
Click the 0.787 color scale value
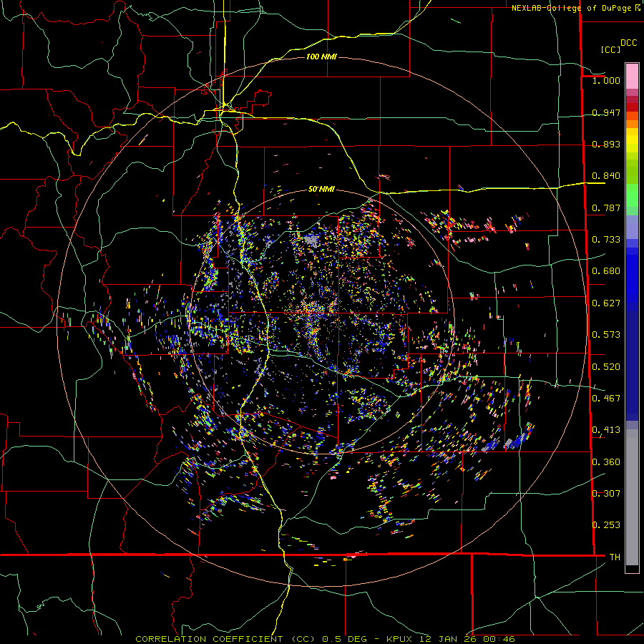click(x=606, y=208)
